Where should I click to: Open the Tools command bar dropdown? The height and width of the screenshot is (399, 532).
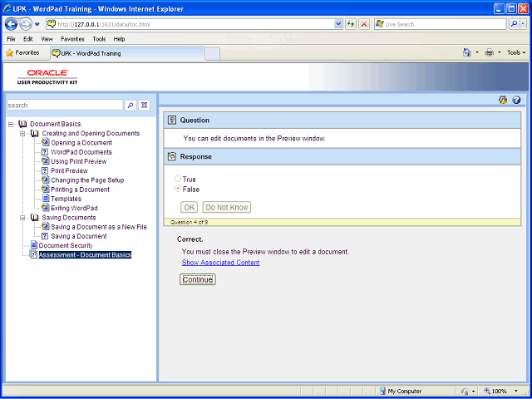[516, 53]
